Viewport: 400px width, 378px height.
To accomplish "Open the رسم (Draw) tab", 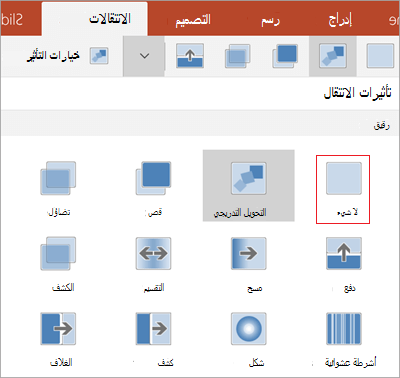I will click(270, 21).
